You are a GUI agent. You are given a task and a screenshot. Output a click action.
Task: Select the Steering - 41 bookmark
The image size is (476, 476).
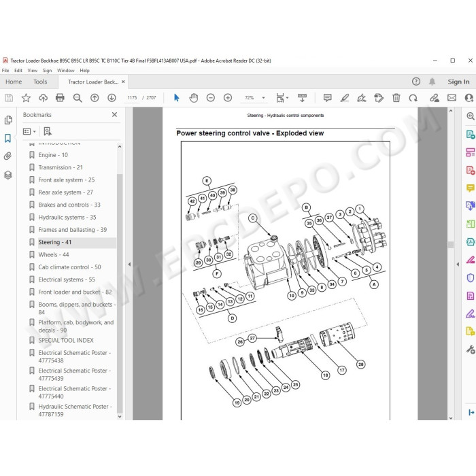click(54, 242)
